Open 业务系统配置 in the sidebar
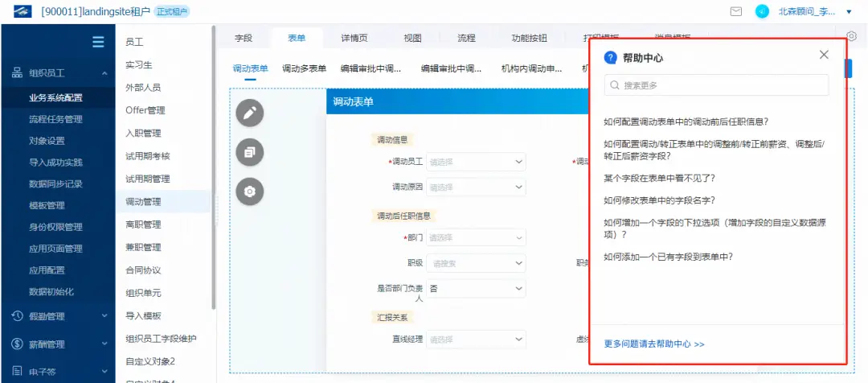Screen dimensions: 868x383 pyautogui.click(x=56, y=98)
